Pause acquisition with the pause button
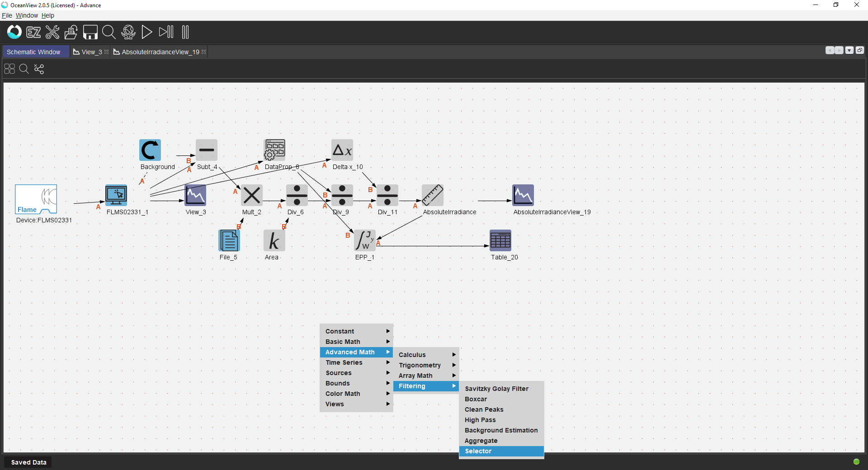This screenshot has height=470, width=868. point(185,32)
